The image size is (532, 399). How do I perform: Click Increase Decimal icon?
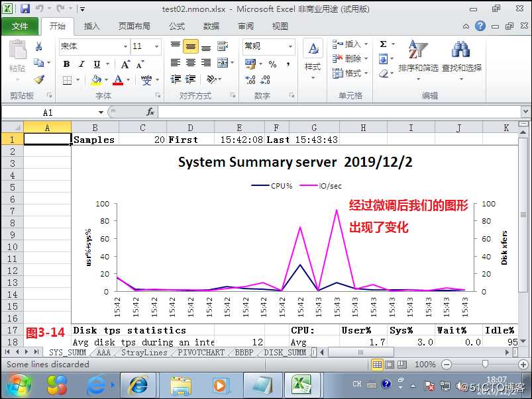(250, 80)
